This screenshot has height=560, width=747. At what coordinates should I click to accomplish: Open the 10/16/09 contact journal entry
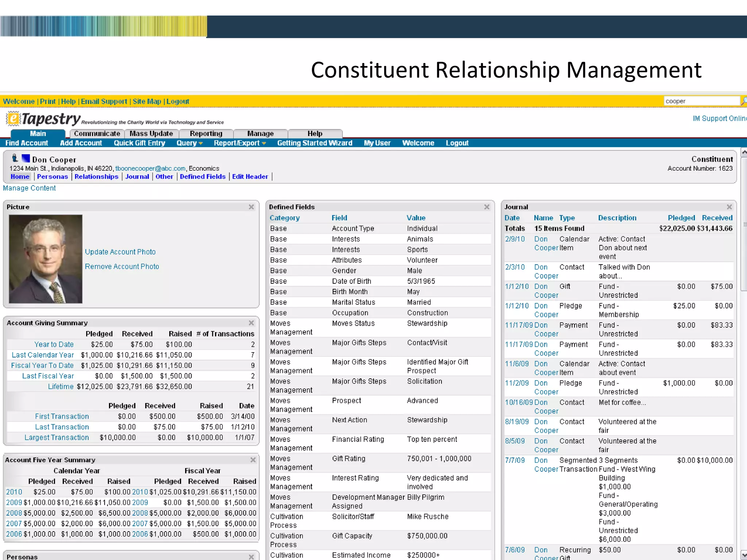(519, 402)
